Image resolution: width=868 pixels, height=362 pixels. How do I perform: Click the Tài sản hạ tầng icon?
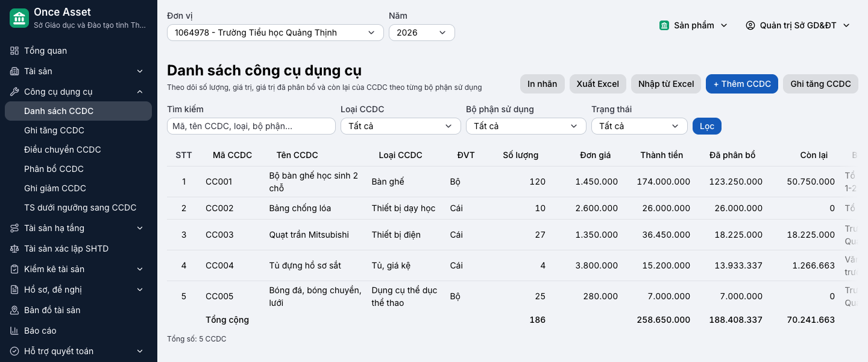point(14,228)
